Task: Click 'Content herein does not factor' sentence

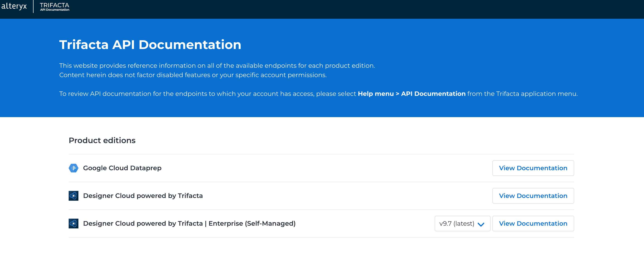Action: point(193,75)
